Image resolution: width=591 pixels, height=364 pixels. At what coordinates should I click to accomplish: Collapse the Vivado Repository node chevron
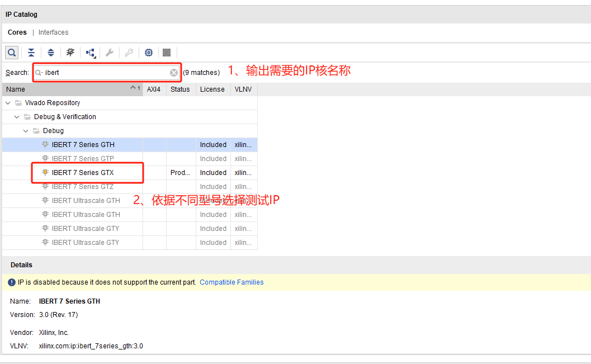[8, 103]
